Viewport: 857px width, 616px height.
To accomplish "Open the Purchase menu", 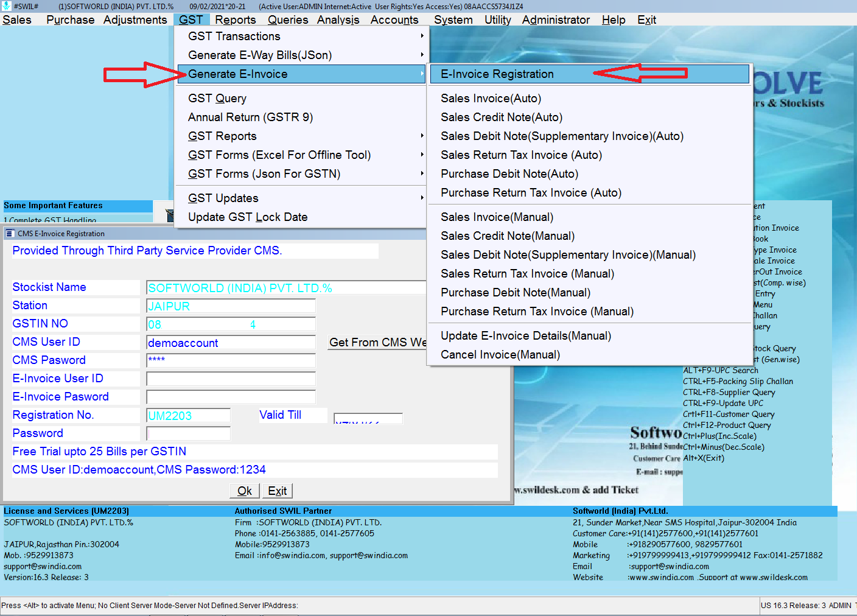I will 70,19.
